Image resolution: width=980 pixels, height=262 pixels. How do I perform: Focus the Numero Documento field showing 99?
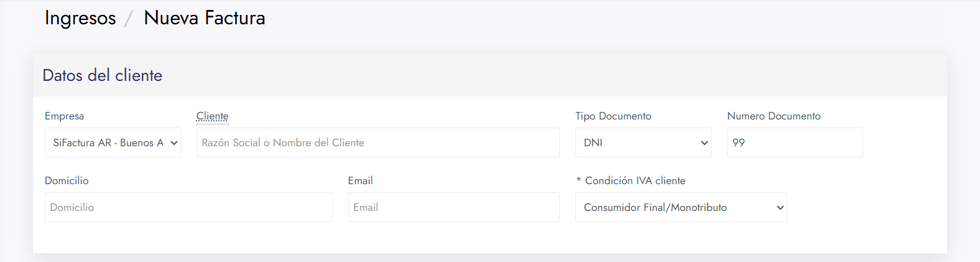coord(795,143)
